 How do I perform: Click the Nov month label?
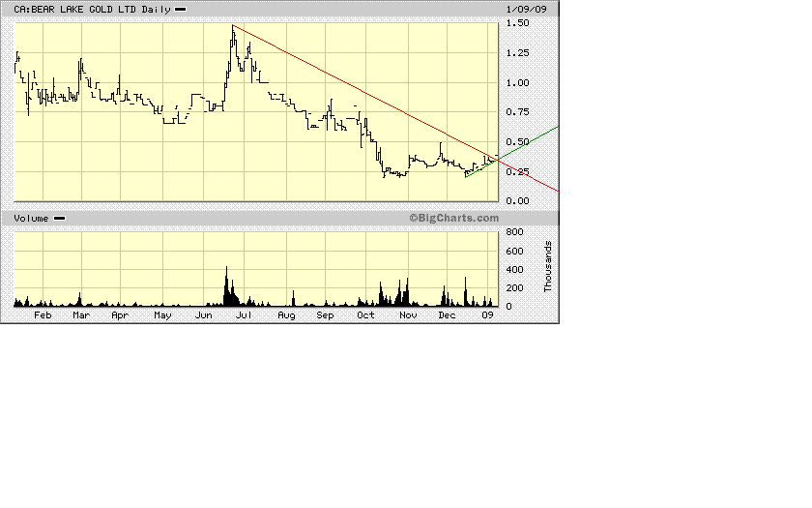408,315
